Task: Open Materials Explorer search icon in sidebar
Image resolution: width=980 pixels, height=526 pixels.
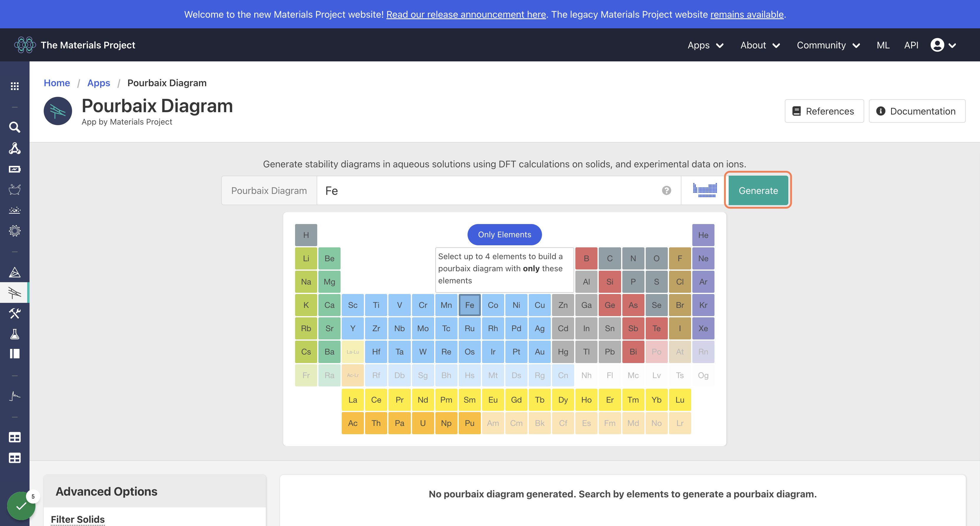Action: (x=14, y=127)
